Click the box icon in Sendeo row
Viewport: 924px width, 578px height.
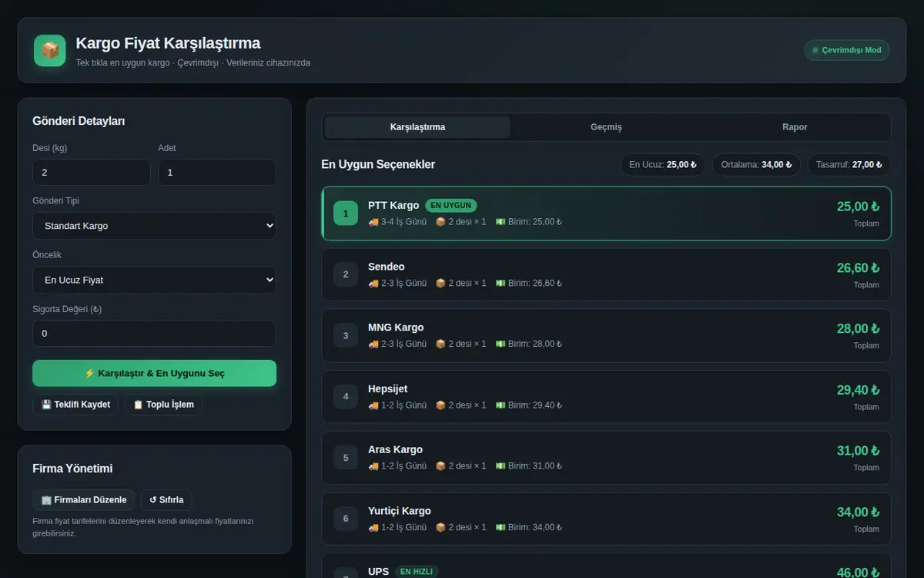coord(441,283)
